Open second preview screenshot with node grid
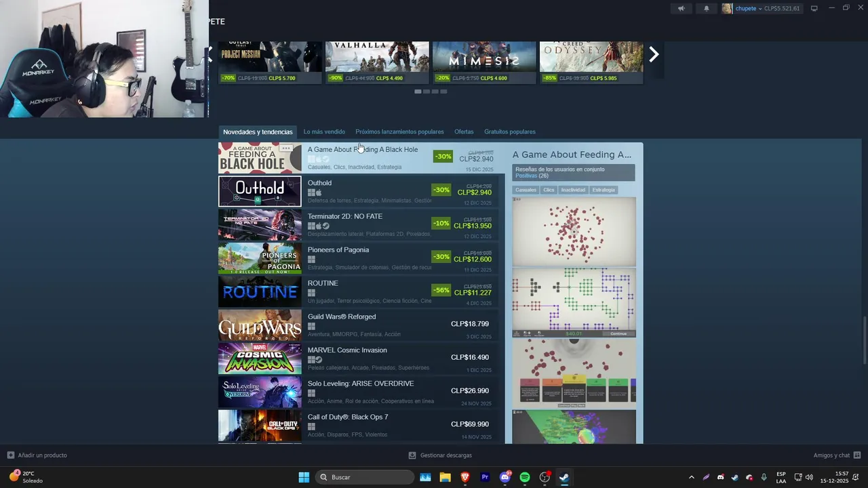 coord(574,302)
